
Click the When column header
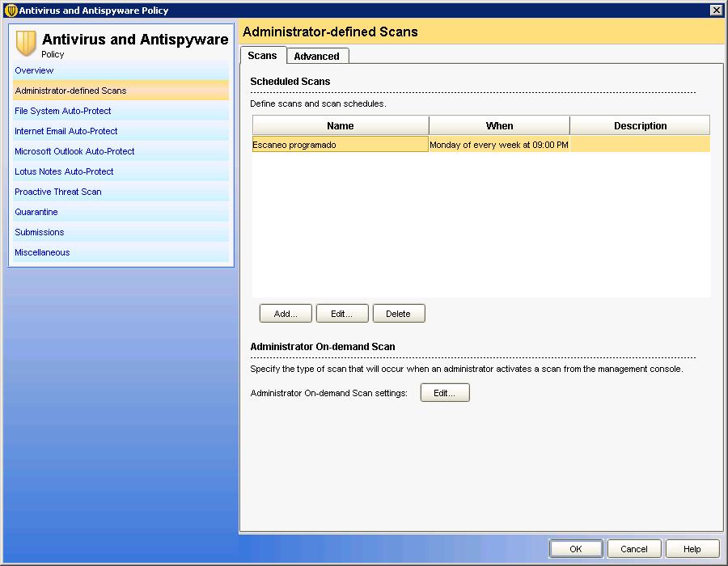499,125
